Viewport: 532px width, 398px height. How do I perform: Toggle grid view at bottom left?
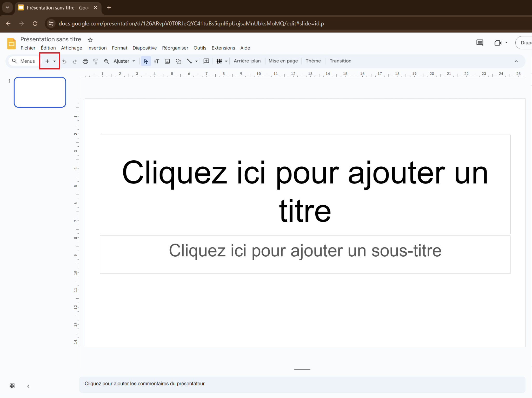[x=12, y=386]
